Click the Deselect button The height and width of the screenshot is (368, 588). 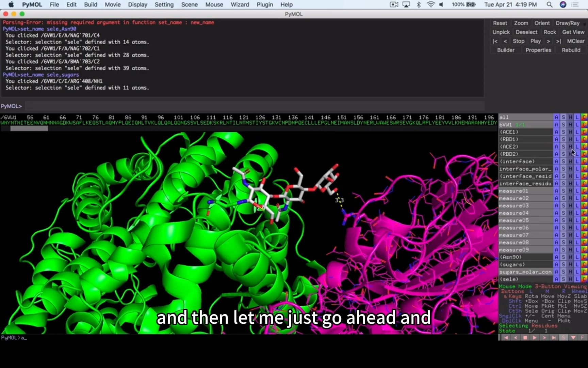(x=526, y=32)
